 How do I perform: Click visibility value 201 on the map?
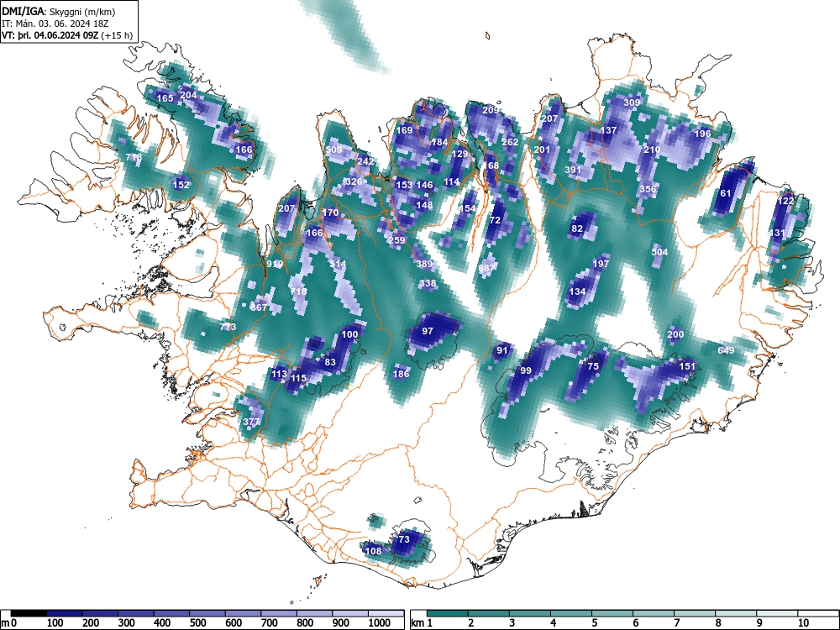click(x=542, y=150)
